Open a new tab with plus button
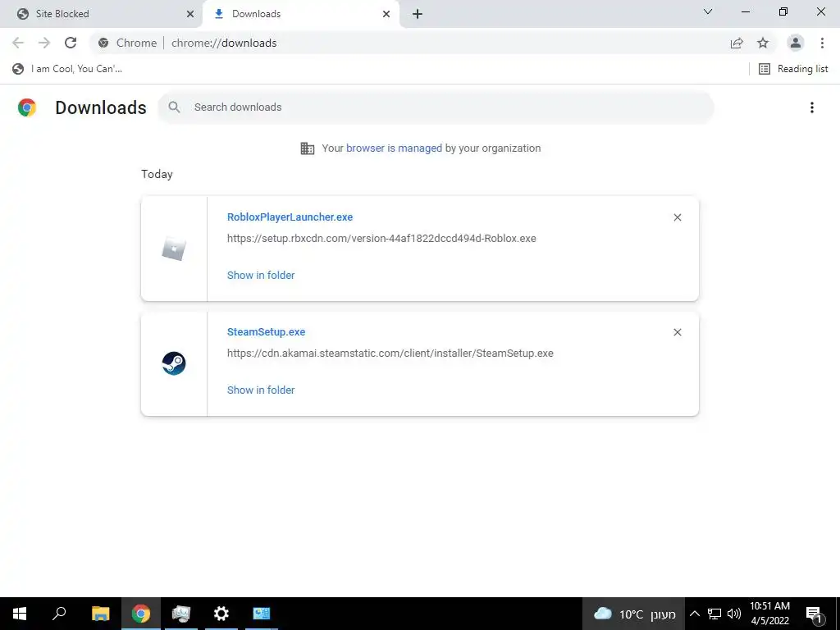 click(x=418, y=14)
